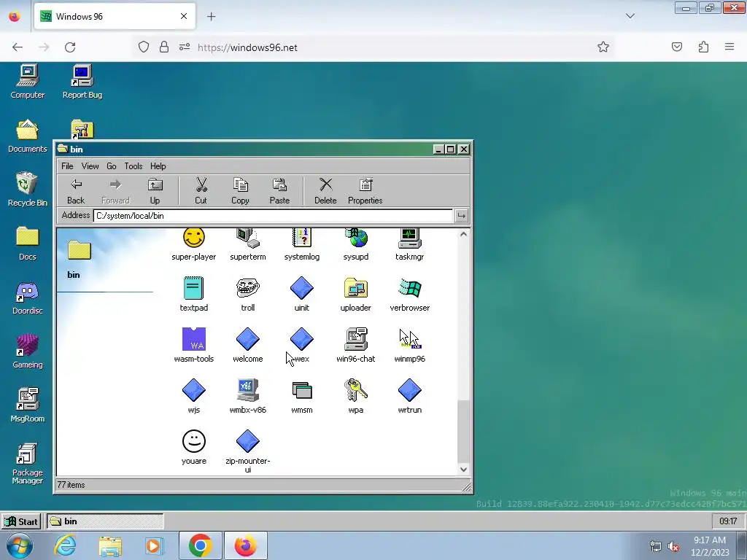Select the superterm icon
747x560 pixels.
(248, 238)
